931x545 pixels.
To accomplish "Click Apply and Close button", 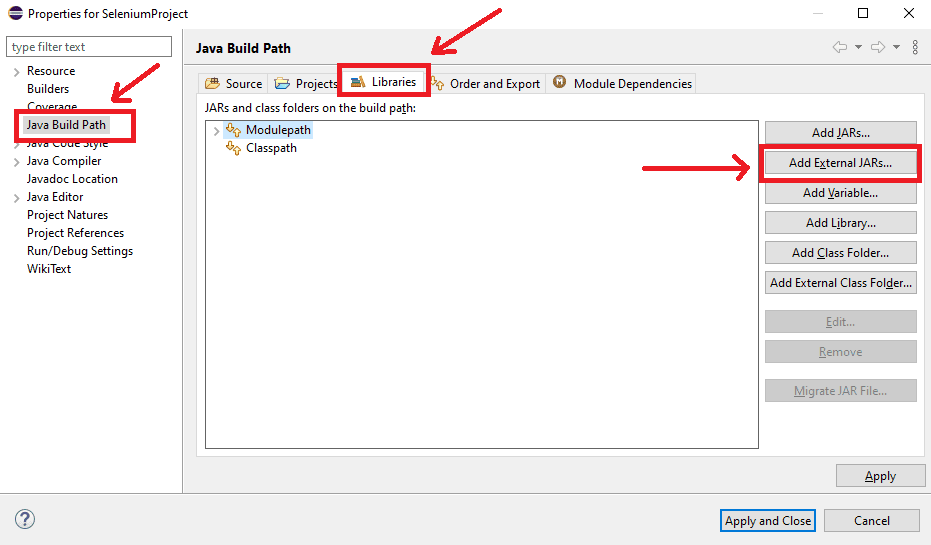I will tap(768, 520).
